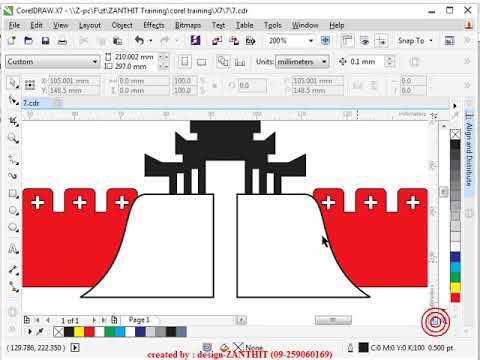
Task: Toggle the Show guidelines icon
Action: click(381, 41)
